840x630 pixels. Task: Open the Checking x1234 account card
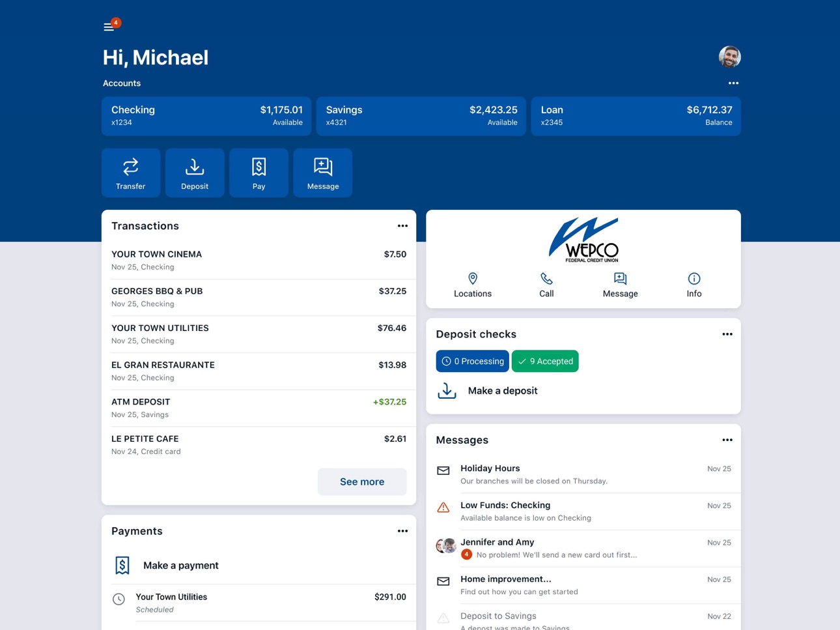pos(206,116)
